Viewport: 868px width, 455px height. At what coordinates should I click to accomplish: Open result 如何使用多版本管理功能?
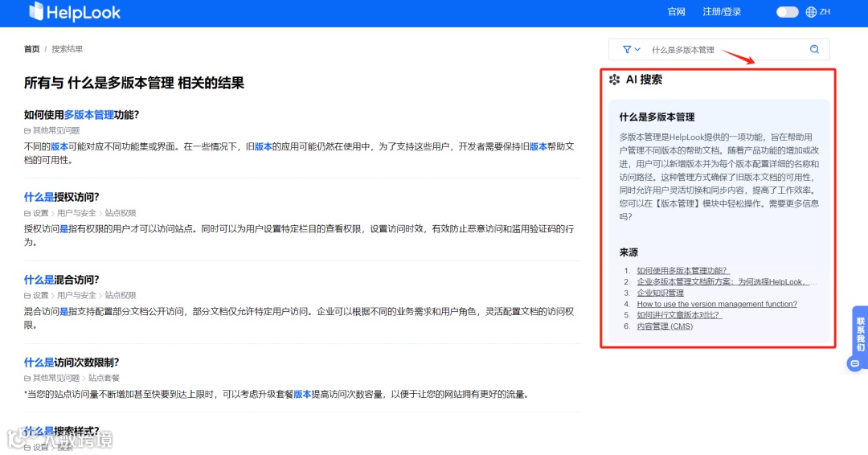tap(81, 115)
